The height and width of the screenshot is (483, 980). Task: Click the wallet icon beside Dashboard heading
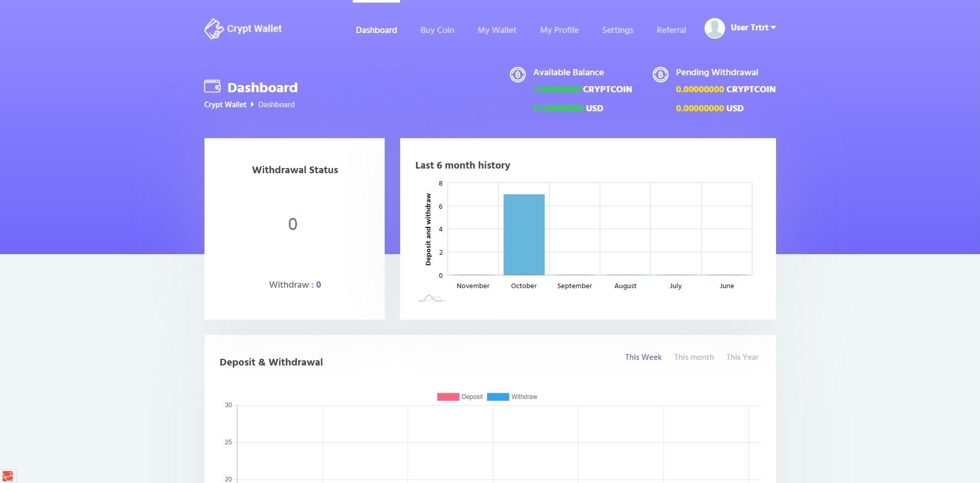[x=212, y=86]
